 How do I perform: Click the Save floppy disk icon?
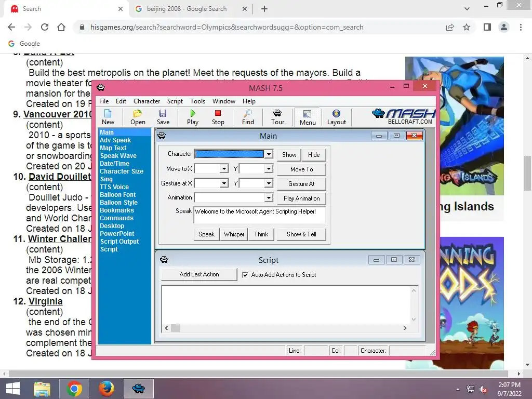[x=163, y=117]
